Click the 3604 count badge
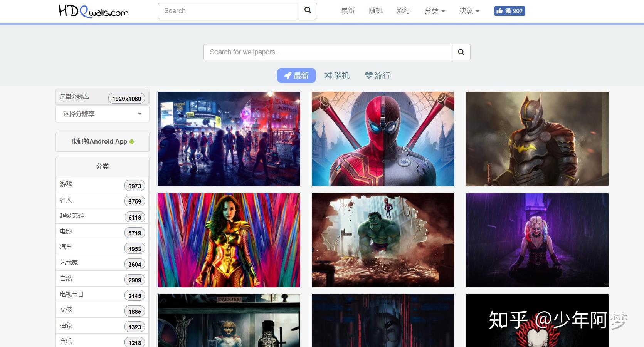This screenshot has height=347, width=644. pyautogui.click(x=135, y=264)
